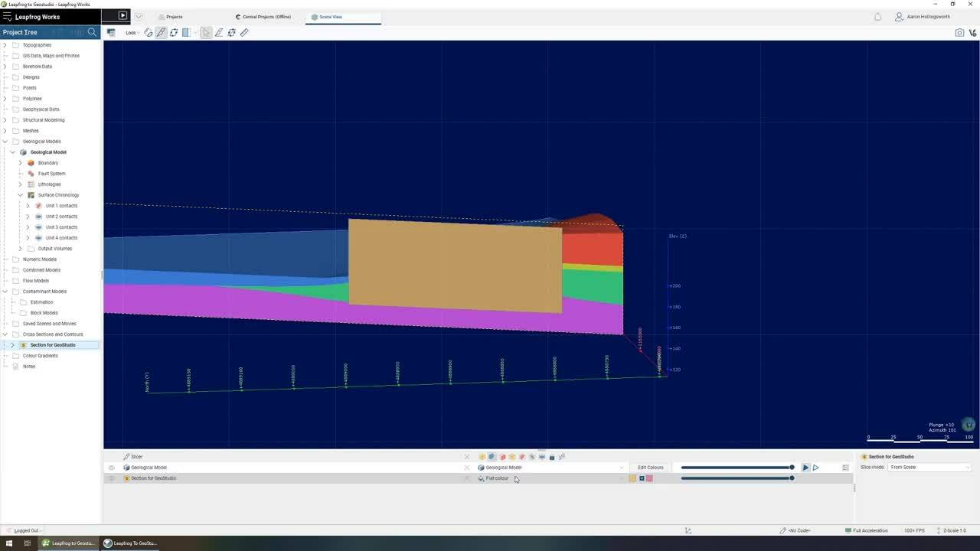Click the last icon in the slicer row
Screen dimensions: 980x551
[562, 457]
